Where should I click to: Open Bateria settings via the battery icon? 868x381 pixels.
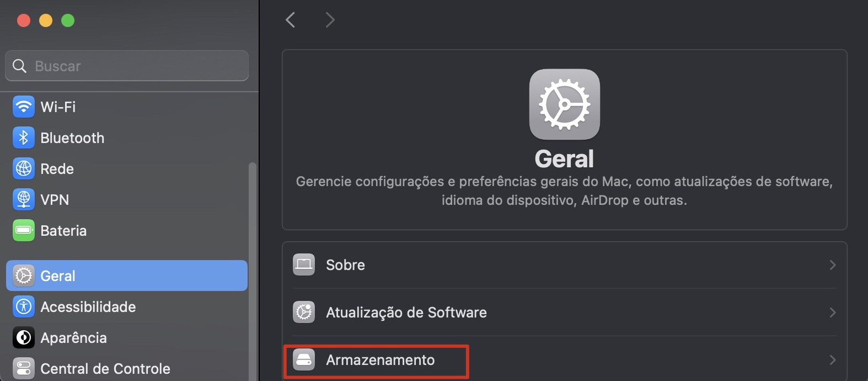pos(23,230)
